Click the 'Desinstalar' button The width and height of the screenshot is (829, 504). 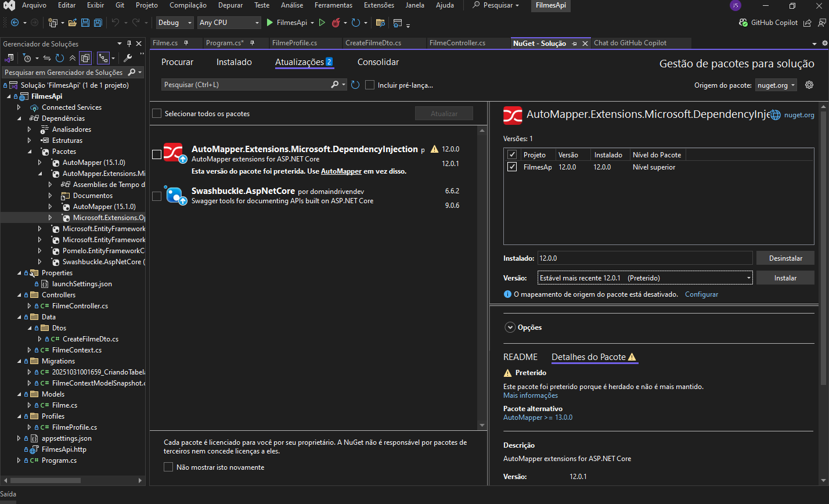[x=785, y=258]
